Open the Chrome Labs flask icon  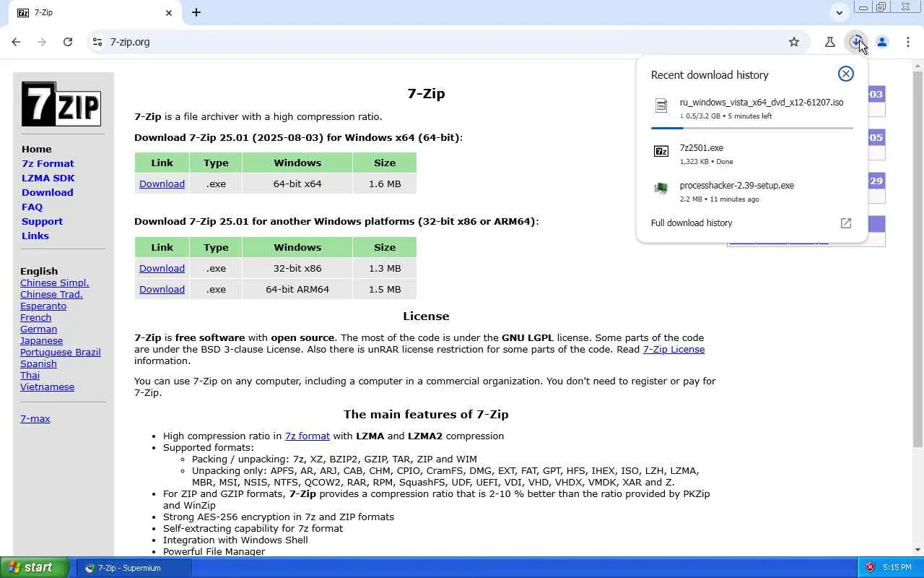pos(830,42)
